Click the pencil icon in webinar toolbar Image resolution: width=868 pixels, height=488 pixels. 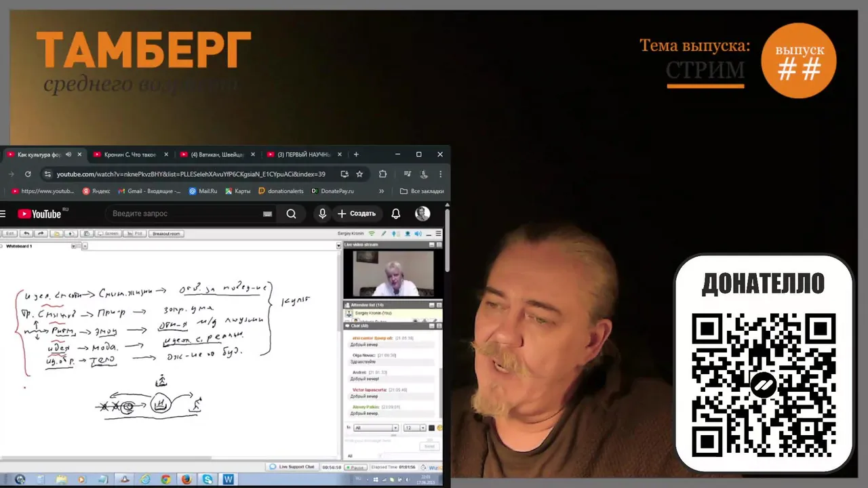tap(384, 234)
